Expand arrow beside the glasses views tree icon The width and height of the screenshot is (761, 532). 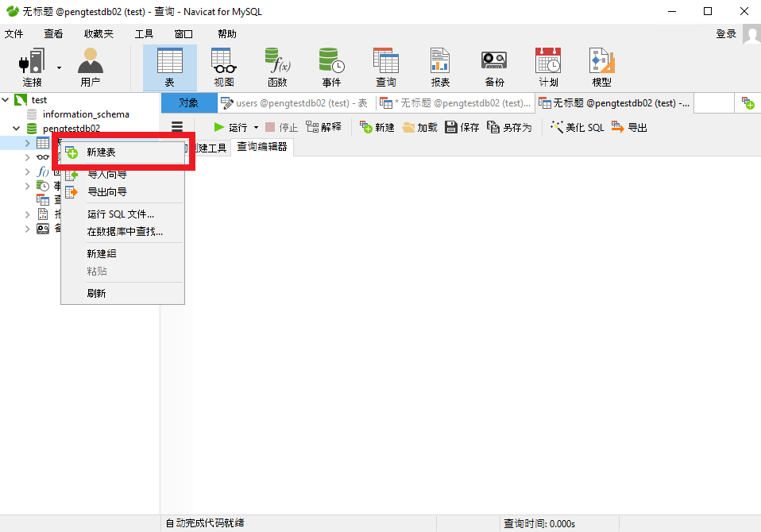point(28,157)
